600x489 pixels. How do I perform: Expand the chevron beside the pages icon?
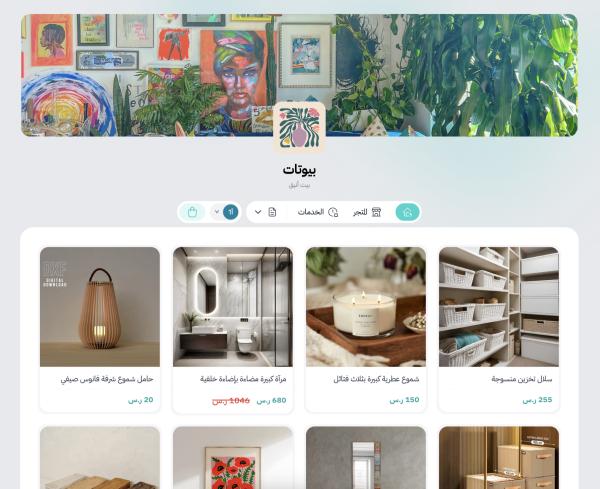pyautogui.click(x=258, y=212)
